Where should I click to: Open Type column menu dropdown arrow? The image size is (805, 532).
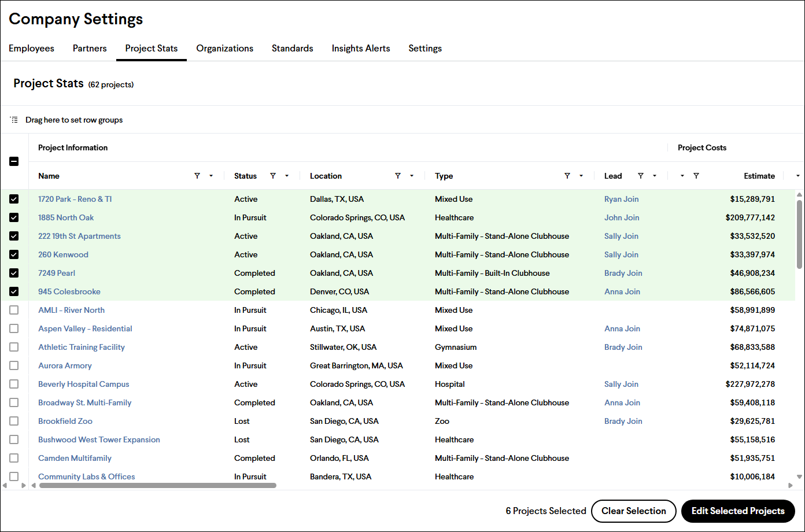(581, 176)
